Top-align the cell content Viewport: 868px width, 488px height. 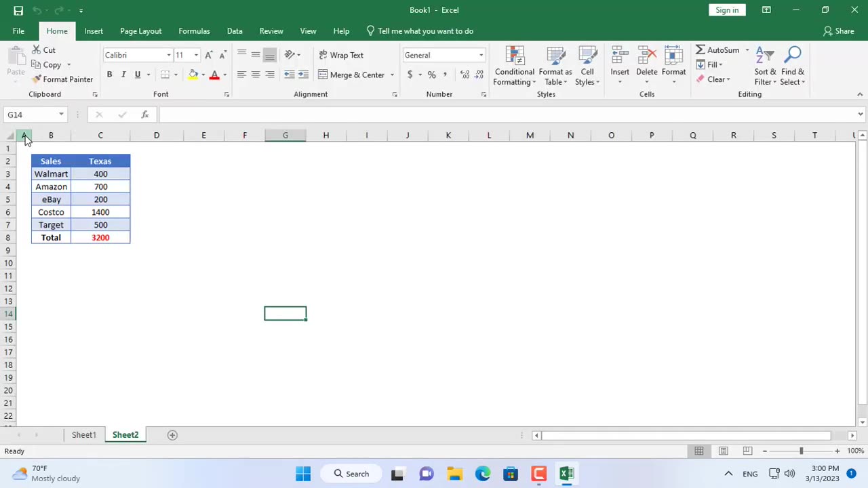pos(241,55)
